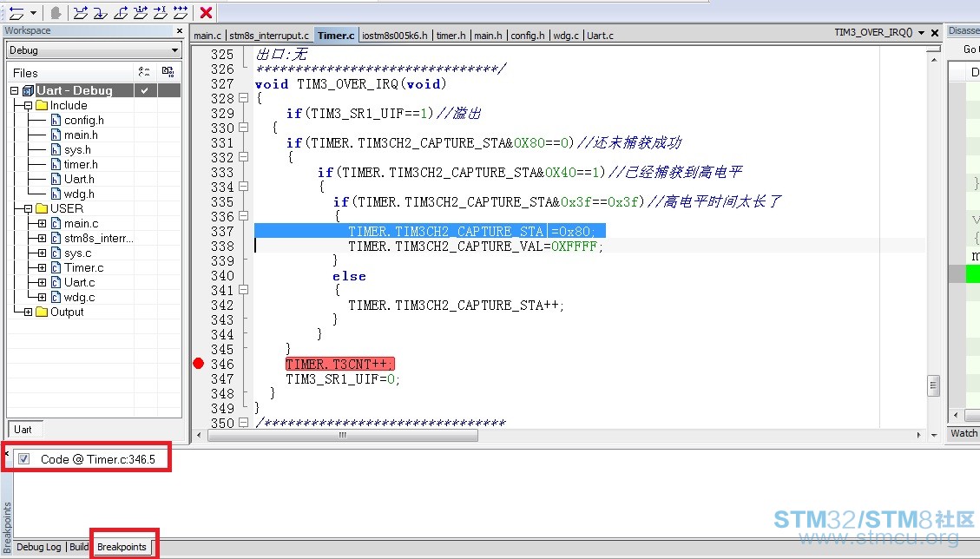
Task: Click the USER folder icon in Workspace
Action: coord(42,209)
